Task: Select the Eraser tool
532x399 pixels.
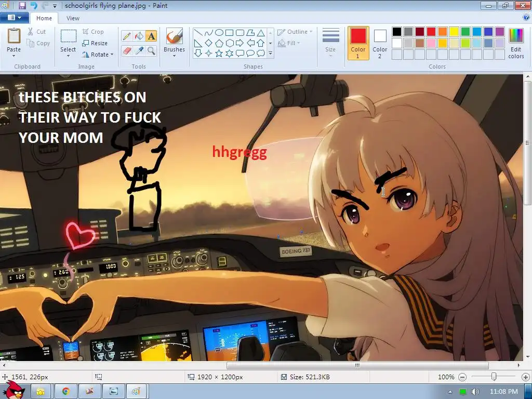Action: tap(127, 51)
